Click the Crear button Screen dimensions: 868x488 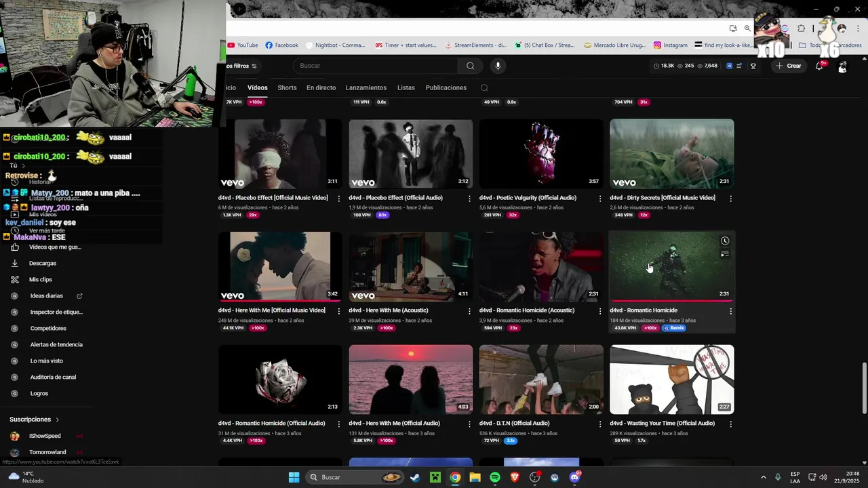(789, 66)
